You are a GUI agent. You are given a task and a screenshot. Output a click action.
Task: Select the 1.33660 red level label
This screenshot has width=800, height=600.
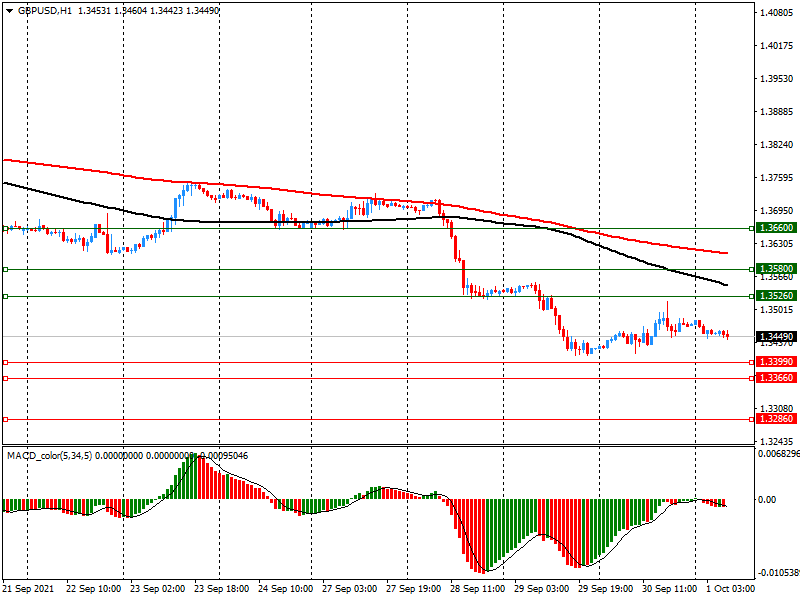(x=777, y=378)
